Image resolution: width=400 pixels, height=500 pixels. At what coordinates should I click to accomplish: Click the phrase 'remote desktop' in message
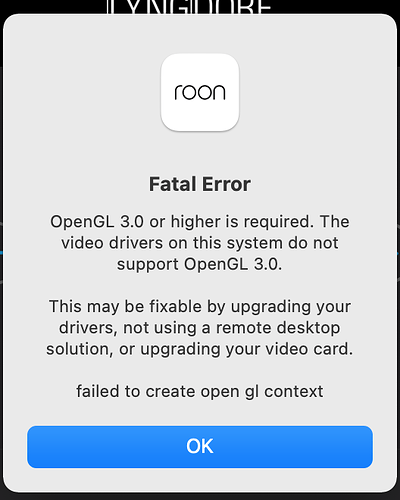coord(278,328)
